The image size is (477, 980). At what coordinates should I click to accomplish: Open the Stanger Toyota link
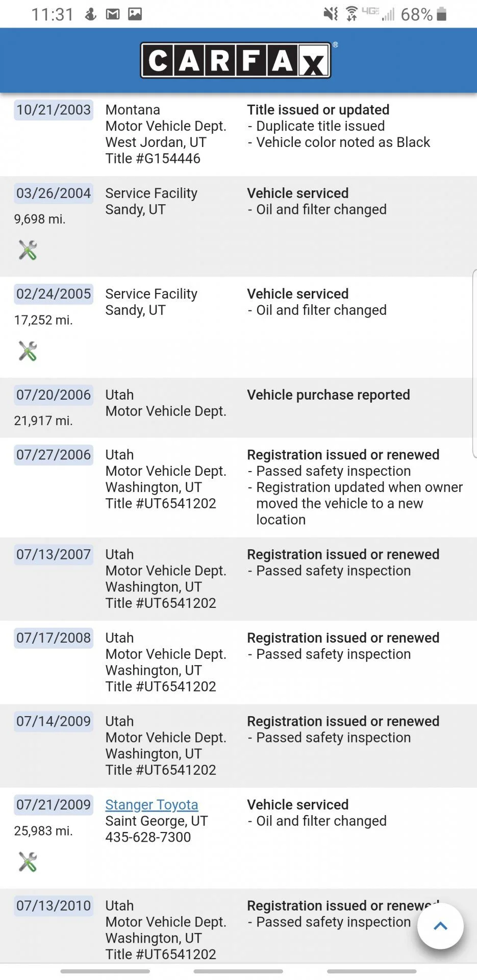click(152, 804)
